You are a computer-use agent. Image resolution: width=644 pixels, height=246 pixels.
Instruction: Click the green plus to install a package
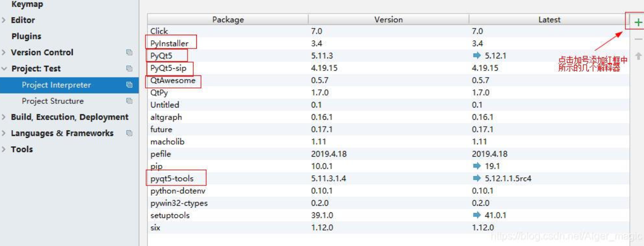coord(638,22)
